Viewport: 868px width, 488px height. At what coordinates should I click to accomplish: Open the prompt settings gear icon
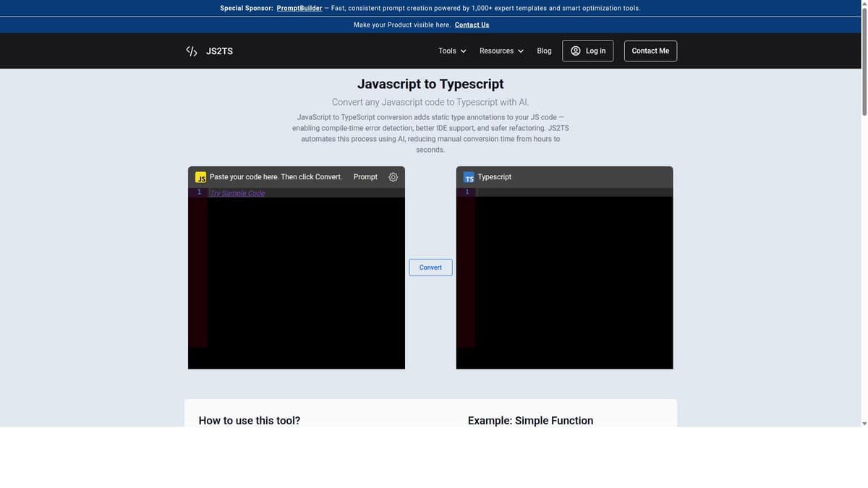(393, 177)
